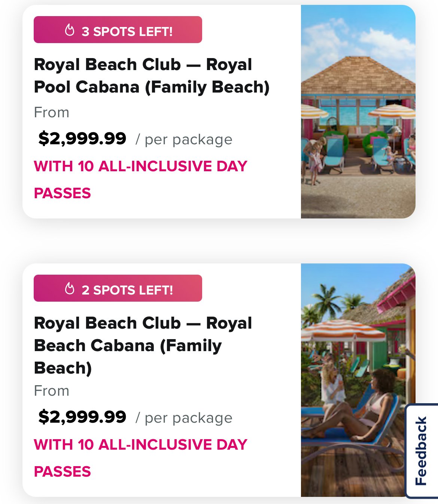This screenshot has width=438, height=504.
Task: Click 'From' label on Pool Cabana card
Action: (x=52, y=112)
